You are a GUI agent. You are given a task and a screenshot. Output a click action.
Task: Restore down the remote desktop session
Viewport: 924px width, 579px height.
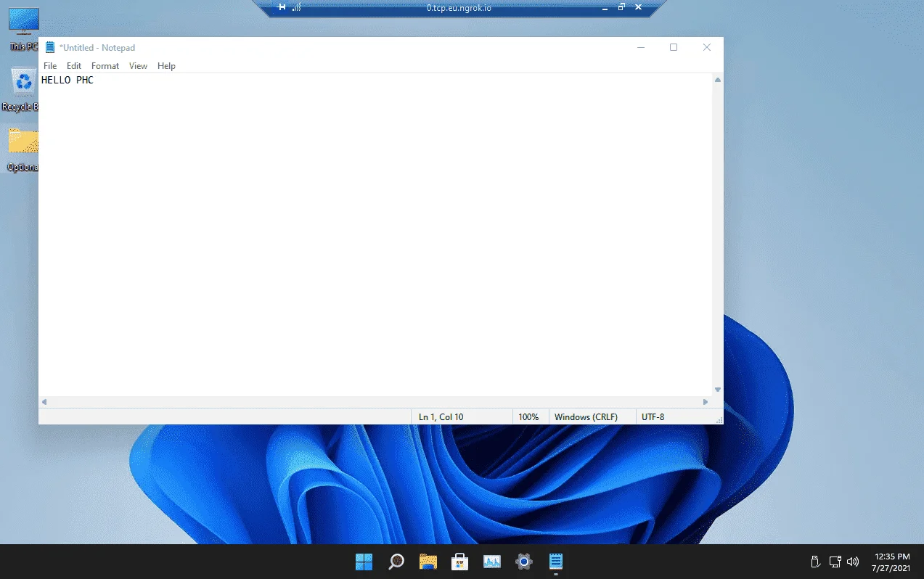621,7
